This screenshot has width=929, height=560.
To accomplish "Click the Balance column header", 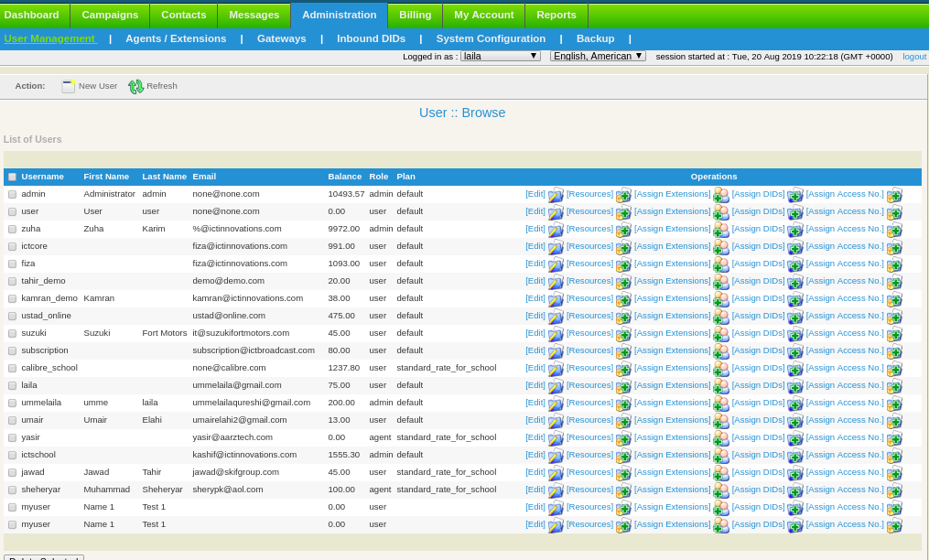I will [345, 177].
